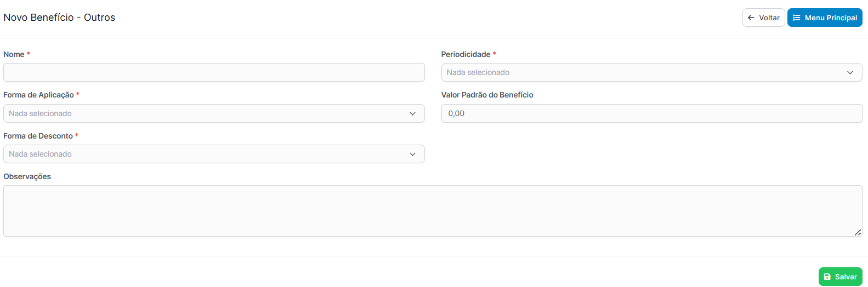Save the form with the Salvar button
Viewport: 868px width, 287px height.
tap(840, 277)
